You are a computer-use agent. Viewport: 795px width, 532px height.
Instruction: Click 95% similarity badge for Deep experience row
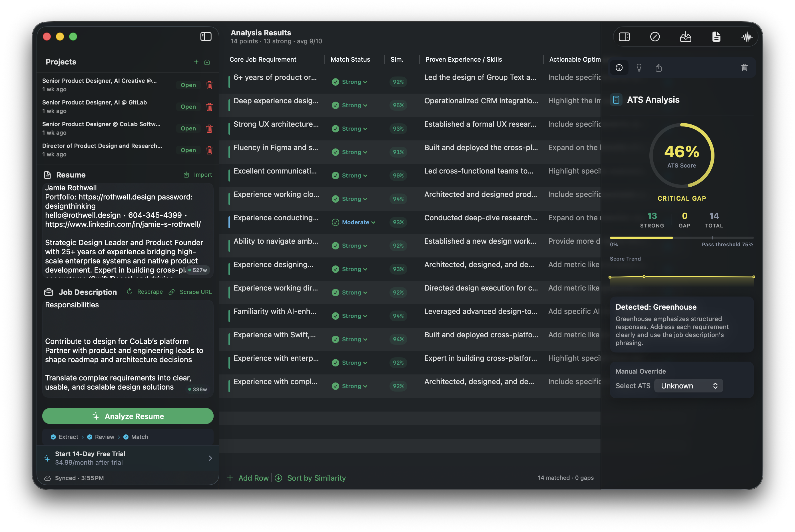[398, 105]
